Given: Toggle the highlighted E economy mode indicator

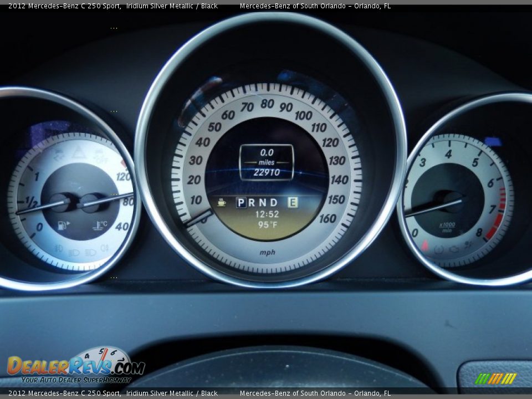Looking at the screenshot, I should click(x=293, y=203).
